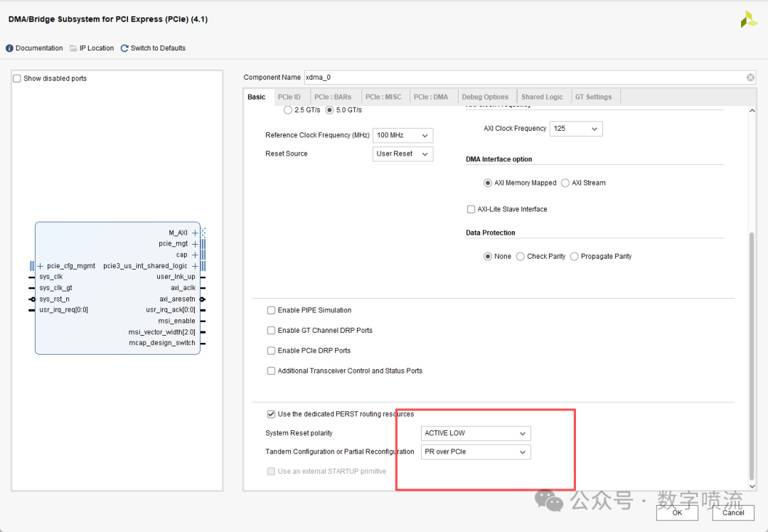Expand the pcie3_us_int_shared_logic port plus icon
The width and height of the screenshot is (768, 532).
coord(195,266)
